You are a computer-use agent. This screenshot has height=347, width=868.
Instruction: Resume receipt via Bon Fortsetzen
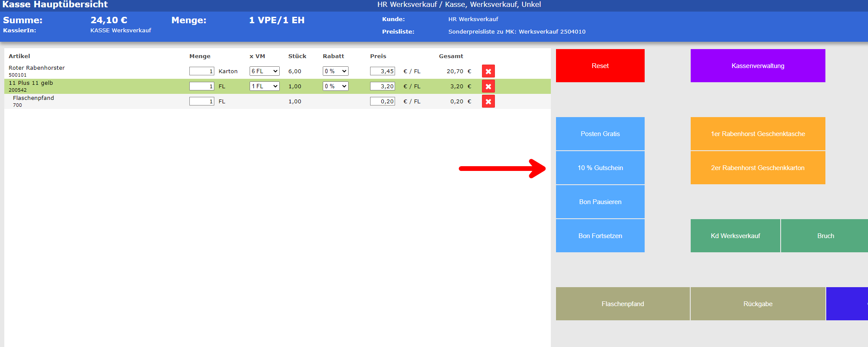click(600, 236)
